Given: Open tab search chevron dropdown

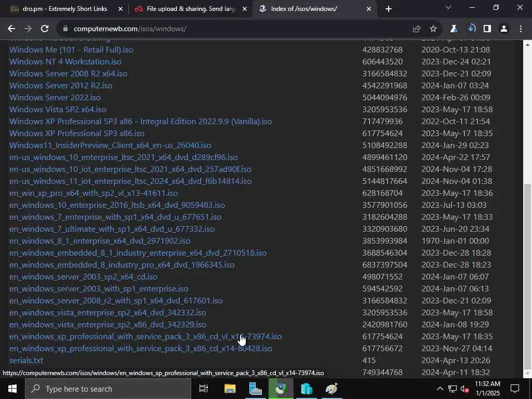Looking at the screenshot, I should [448, 7].
